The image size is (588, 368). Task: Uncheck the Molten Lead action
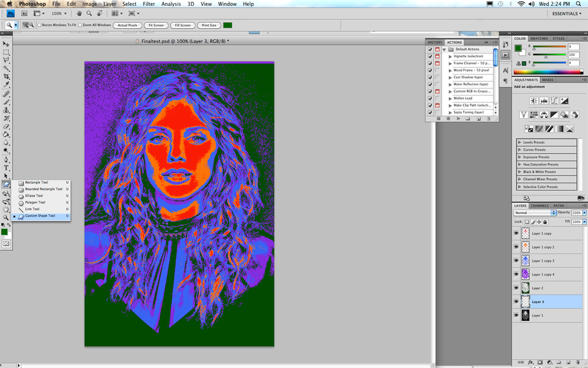pyautogui.click(x=430, y=98)
